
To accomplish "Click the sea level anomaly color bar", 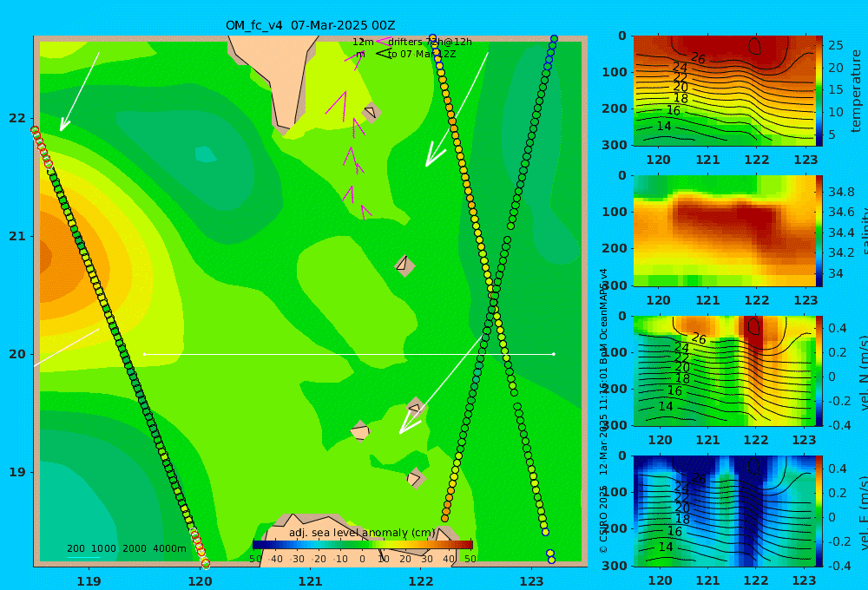I will point(363,545).
